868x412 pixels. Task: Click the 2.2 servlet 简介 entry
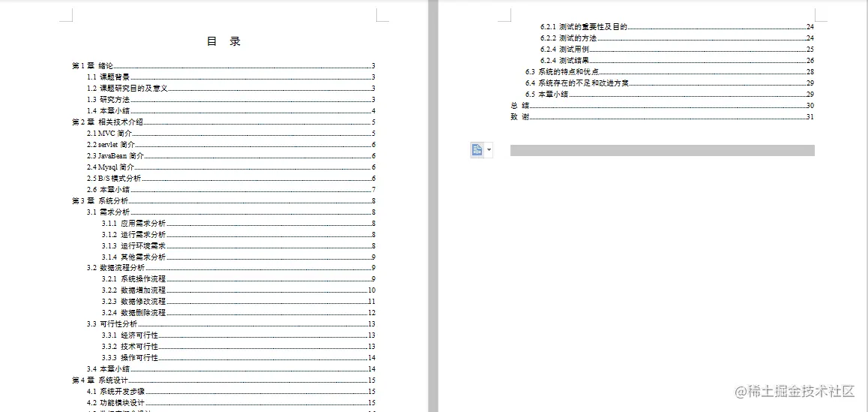click(232, 145)
